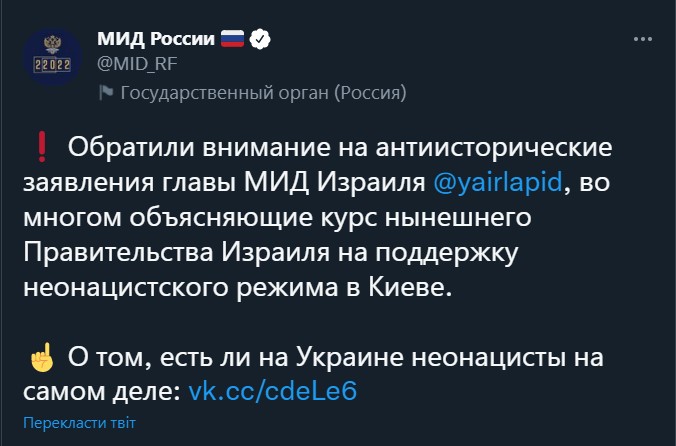Click the 22022 numerals in the avatar
The image size is (676, 446).
click(x=52, y=65)
